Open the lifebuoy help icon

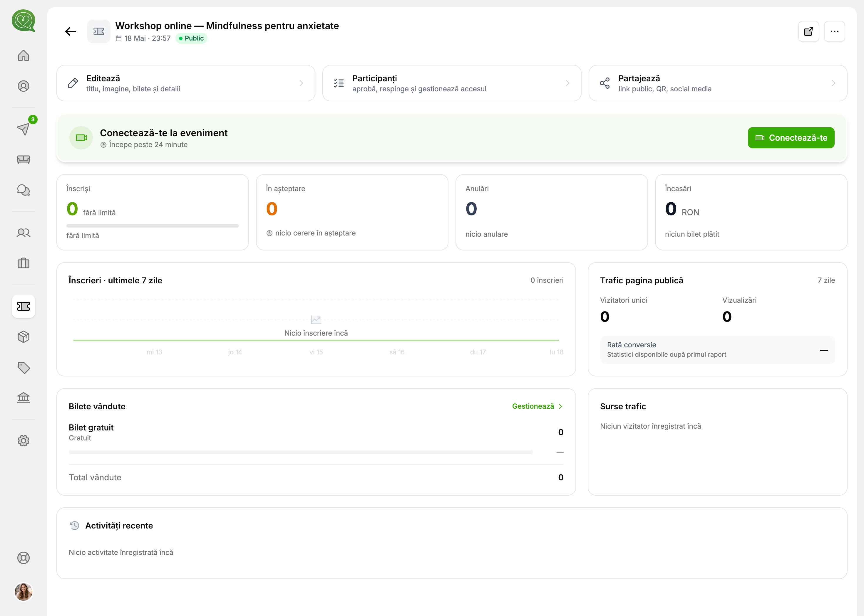click(24, 558)
